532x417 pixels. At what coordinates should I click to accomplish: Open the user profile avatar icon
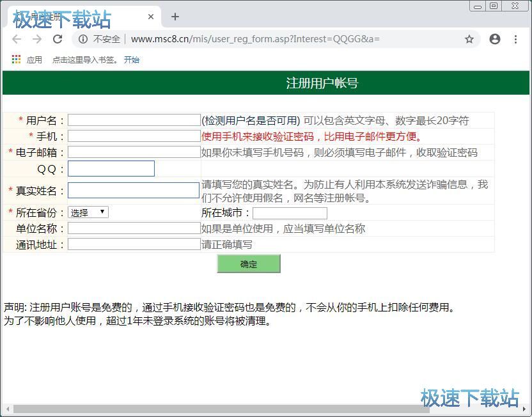pyautogui.click(x=495, y=40)
